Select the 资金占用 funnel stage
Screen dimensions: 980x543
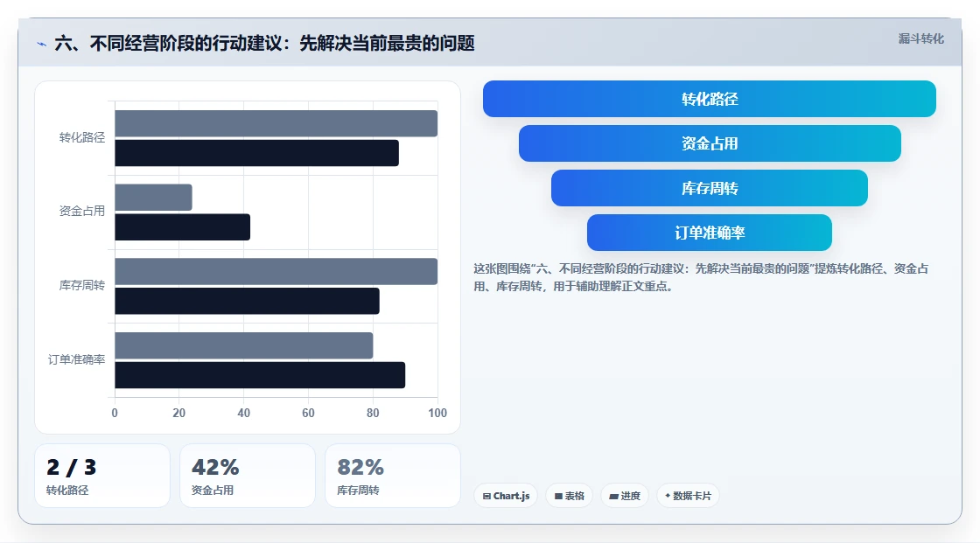coord(710,143)
